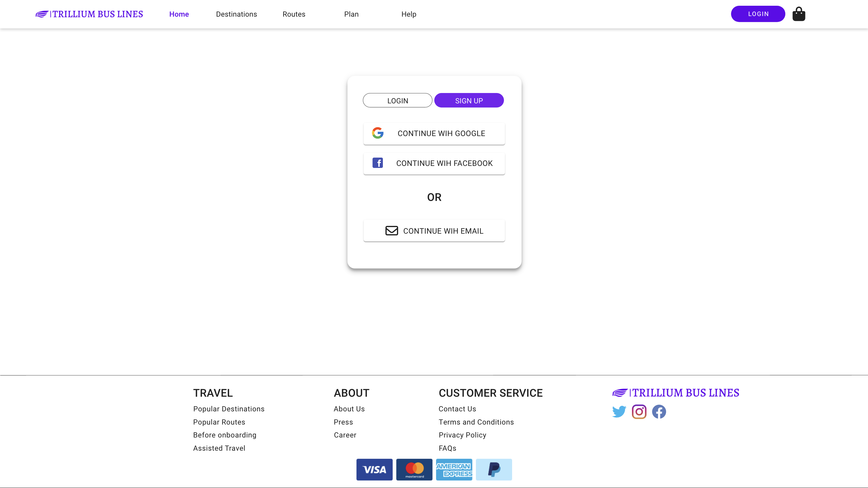Click the Mastercard payment icon
The height and width of the screenshot is (488, 868).
(414, 469)
